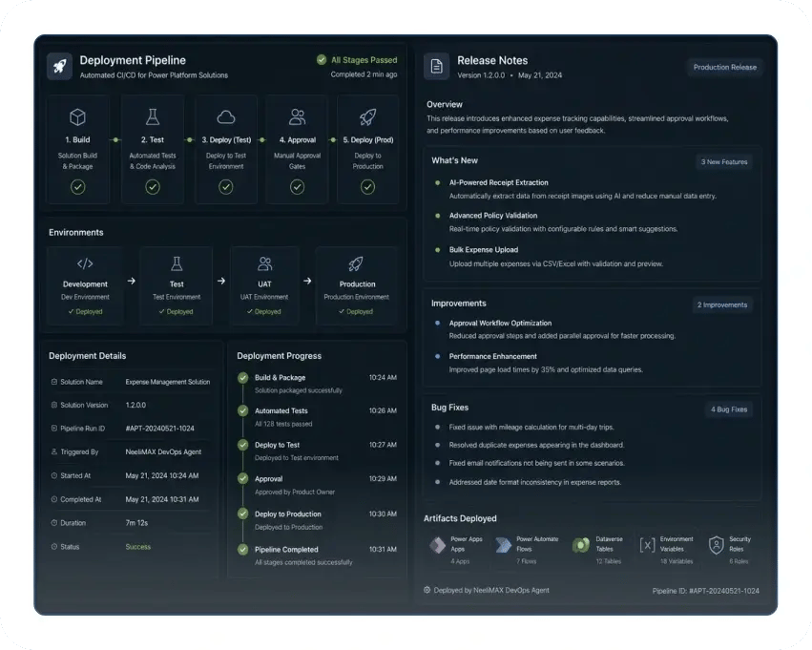Open the Power Automate Flows artifact icon
Image resolution: width=812 pixels, height=650 pixels.
tap(503, 545)
